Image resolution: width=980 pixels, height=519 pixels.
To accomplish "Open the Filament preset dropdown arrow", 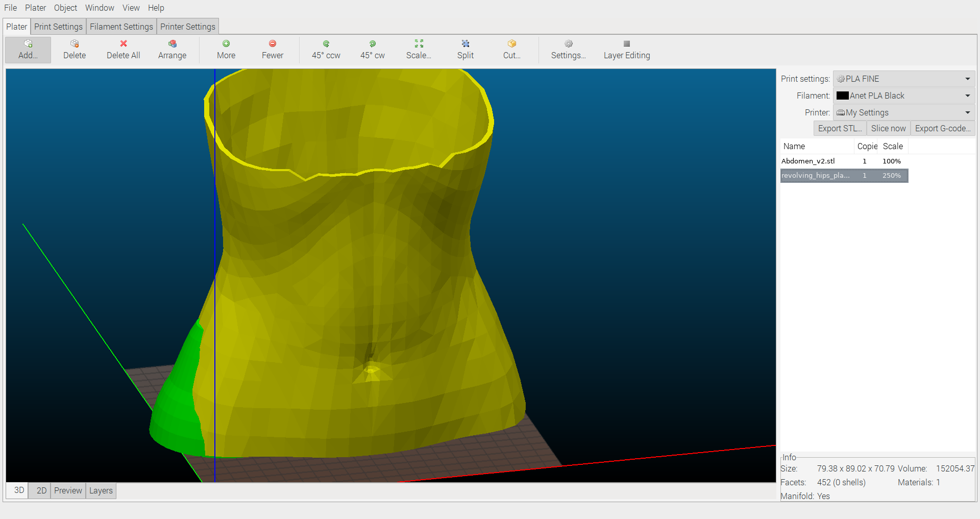I will (x=967, y=96).
